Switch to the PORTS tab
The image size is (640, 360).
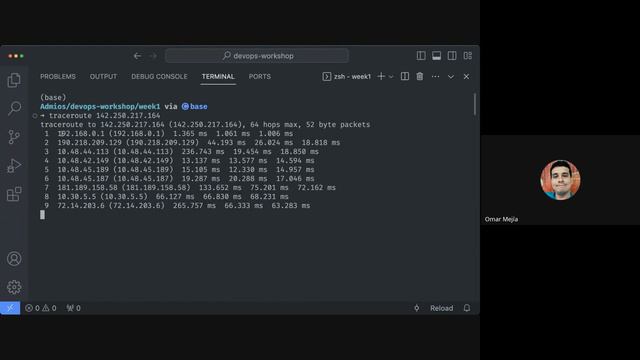coord(260,77)
